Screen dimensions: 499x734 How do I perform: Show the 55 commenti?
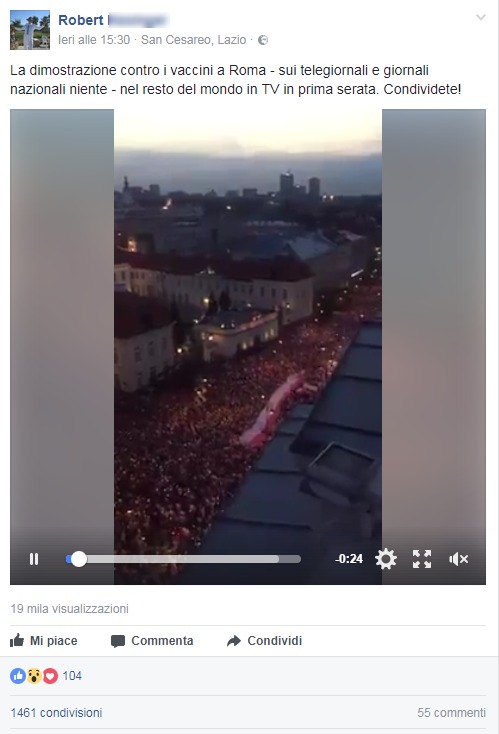coord(451,712)
